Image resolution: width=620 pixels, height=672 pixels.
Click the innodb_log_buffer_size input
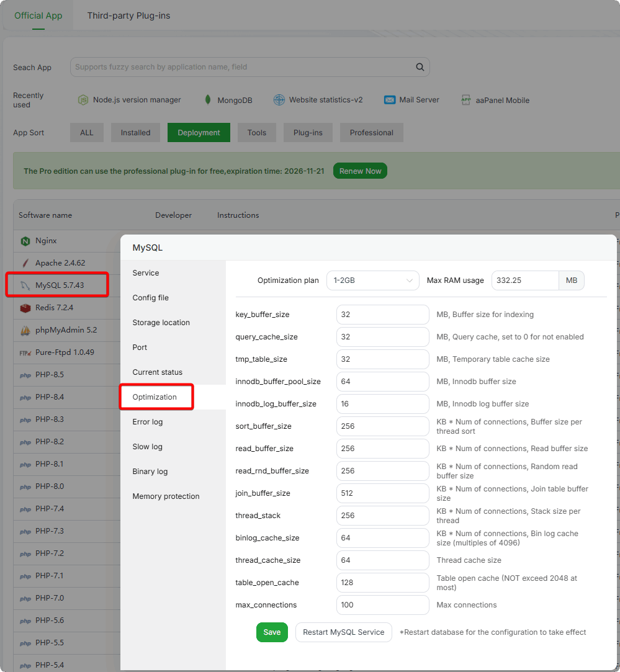(x=382, y=404)
